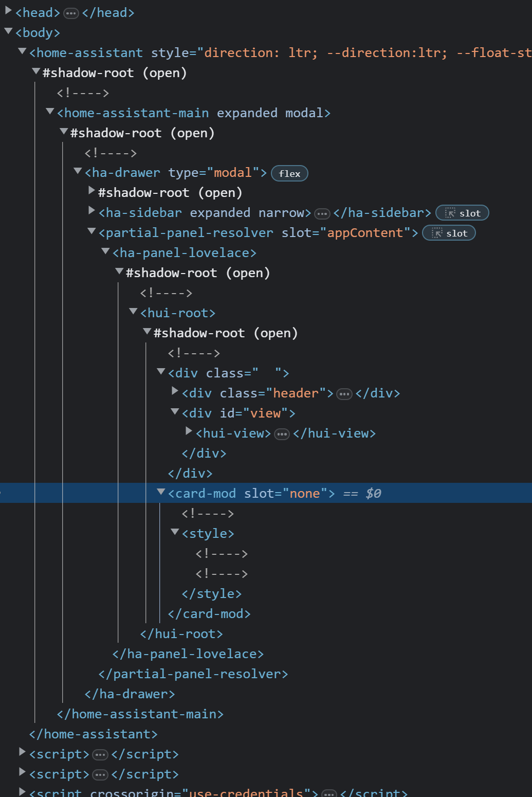Select the ha-panel-lovelace opening tag

coord(184,253)
